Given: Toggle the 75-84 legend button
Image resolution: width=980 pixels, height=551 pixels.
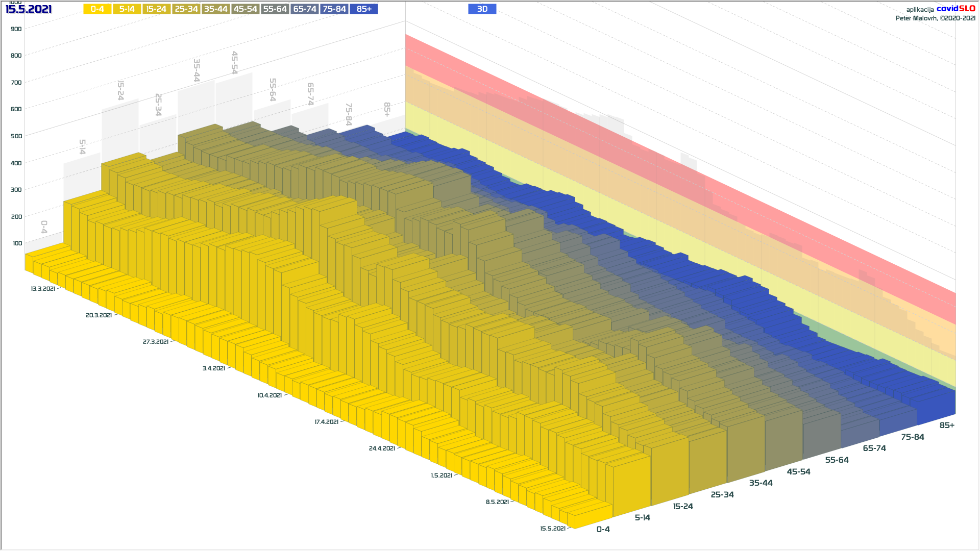Looking at the screenshot, I should 334,9.
